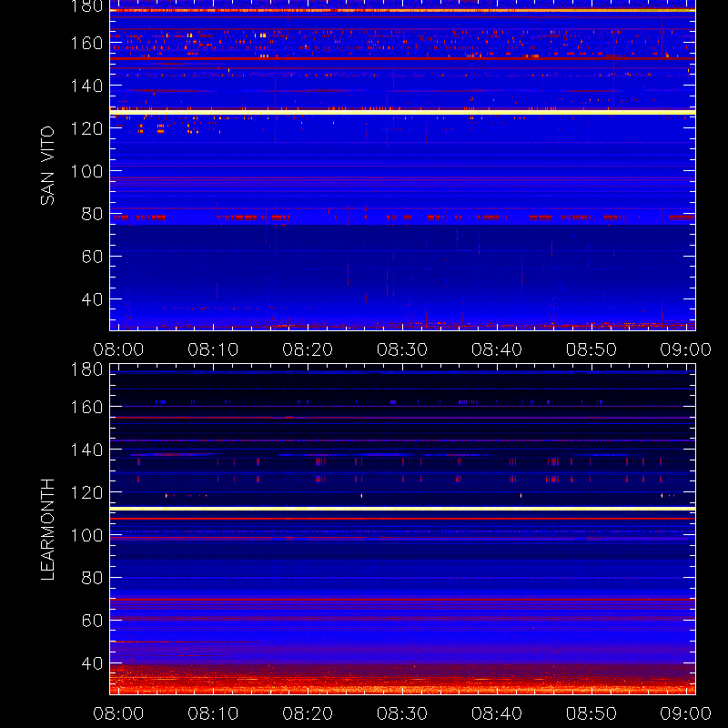Screen dimensions: 728x728
Task: Click the 09:00 time label under San Vito plot
Action: (x=686, y=349)
